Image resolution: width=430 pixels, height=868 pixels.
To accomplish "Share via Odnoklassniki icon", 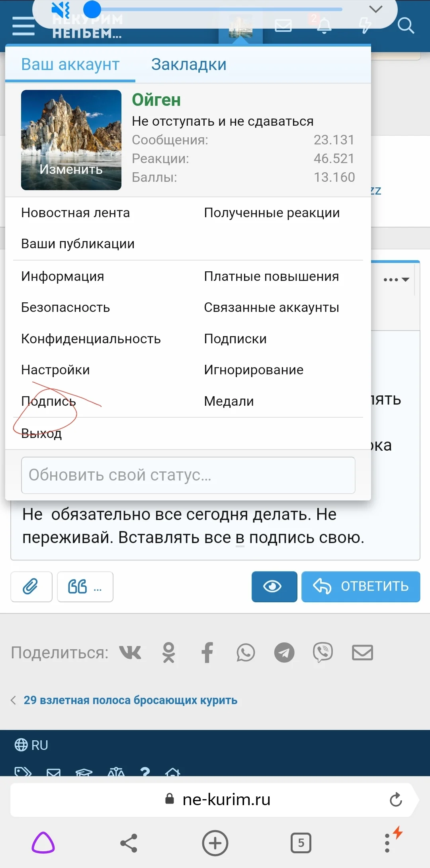I will click(169, 653).
